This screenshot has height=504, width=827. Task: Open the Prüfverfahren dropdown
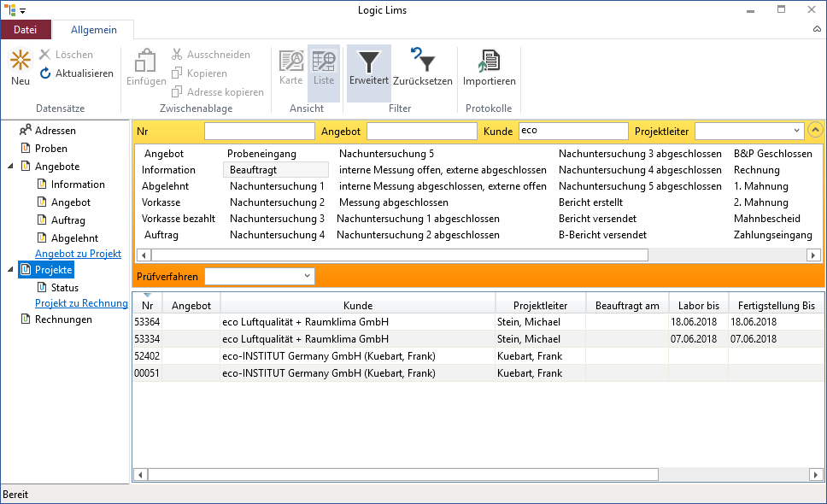click(307, 276)
